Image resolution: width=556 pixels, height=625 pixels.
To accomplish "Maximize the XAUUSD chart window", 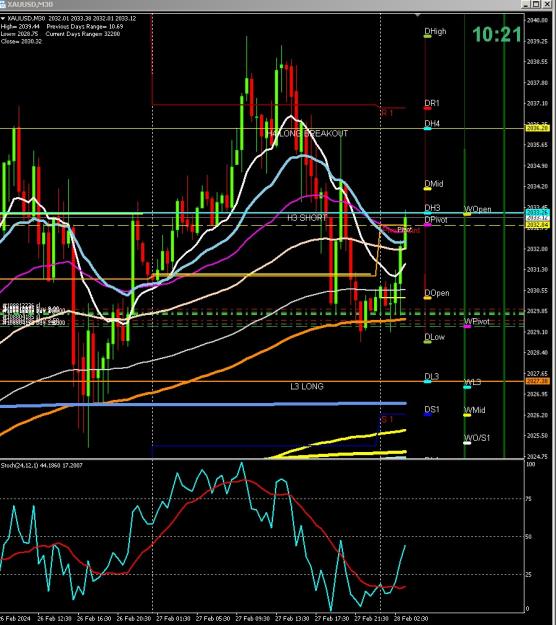I will [536, 4].
